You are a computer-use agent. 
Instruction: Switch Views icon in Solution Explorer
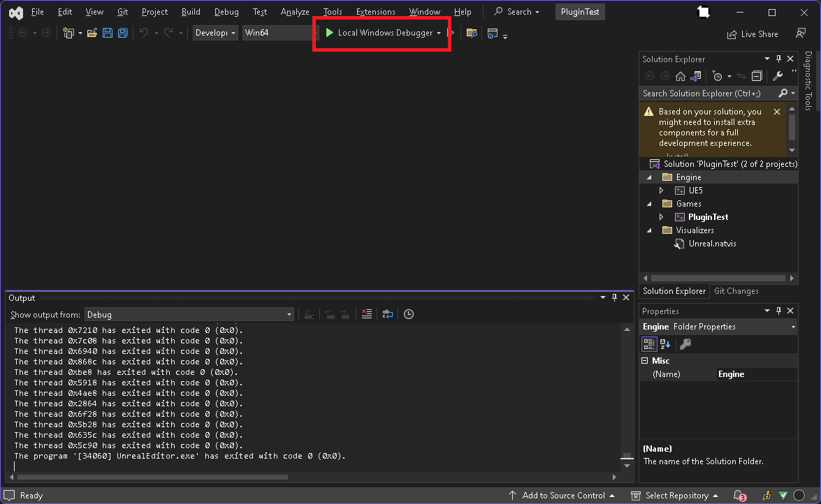(x=695, y=76)
